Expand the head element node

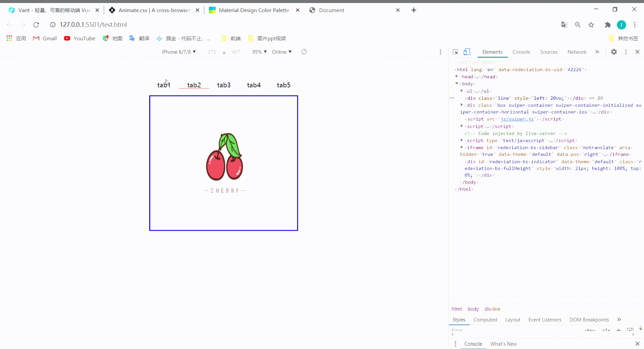(x=457, y=77)
